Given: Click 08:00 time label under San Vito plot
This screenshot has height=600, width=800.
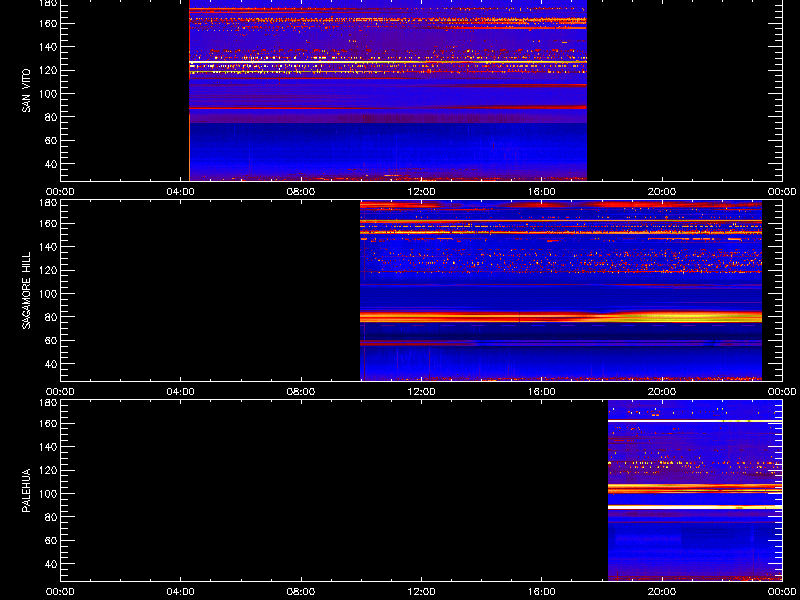Looking at the screenshot, I should click(301, 192).
